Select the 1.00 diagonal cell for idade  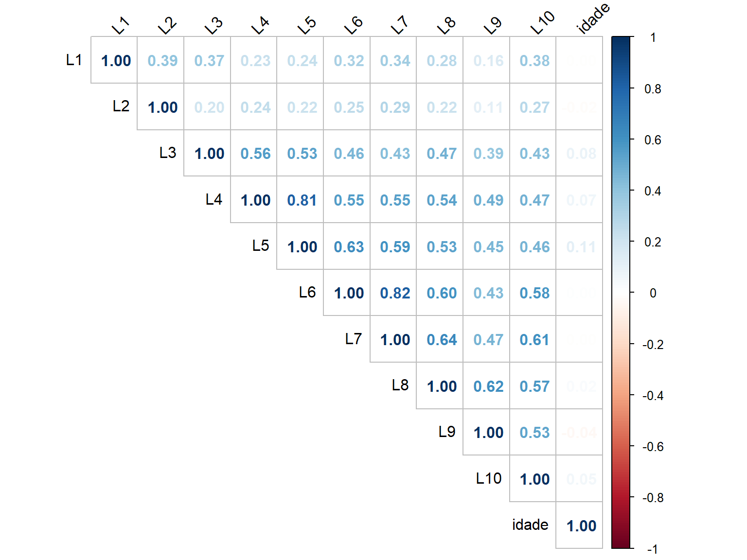point(581,526)
